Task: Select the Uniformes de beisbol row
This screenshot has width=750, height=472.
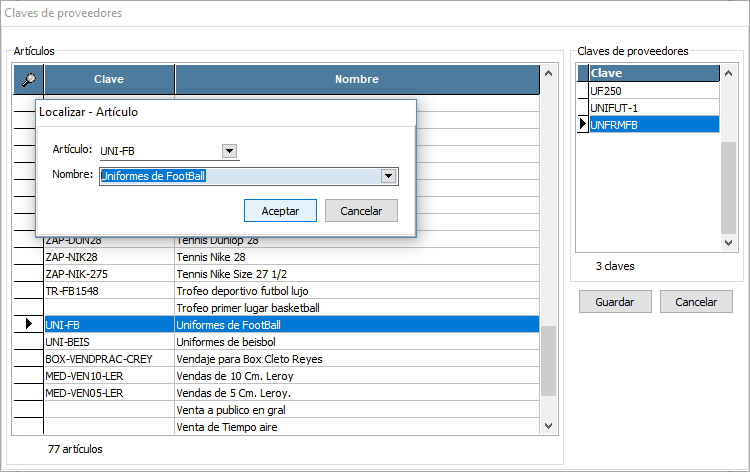Action: pyautogui.click(x=355, y=342)
